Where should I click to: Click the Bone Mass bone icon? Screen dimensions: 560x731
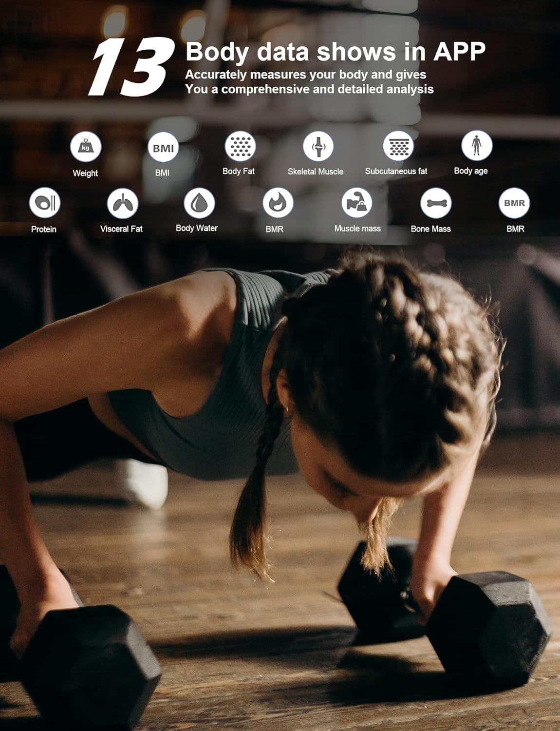point(436,203)
